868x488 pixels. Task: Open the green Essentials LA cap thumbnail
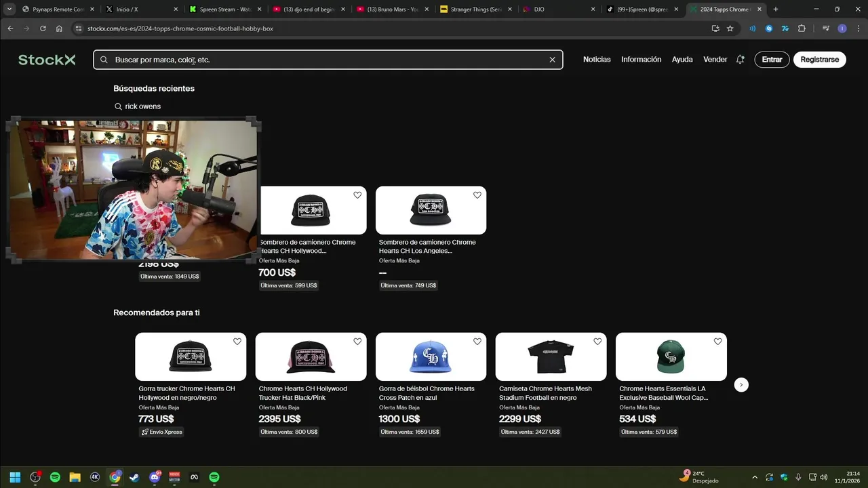[x=671, y=357]
